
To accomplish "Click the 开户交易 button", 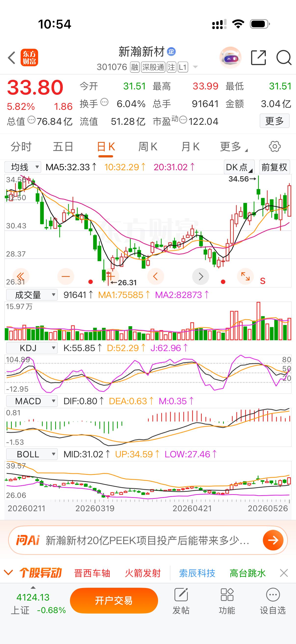I will tap(114, 601).
